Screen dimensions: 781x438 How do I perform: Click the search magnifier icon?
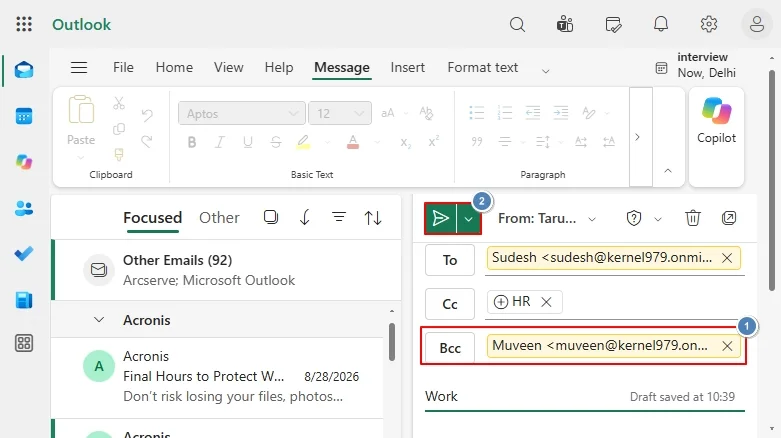point(517,24)
